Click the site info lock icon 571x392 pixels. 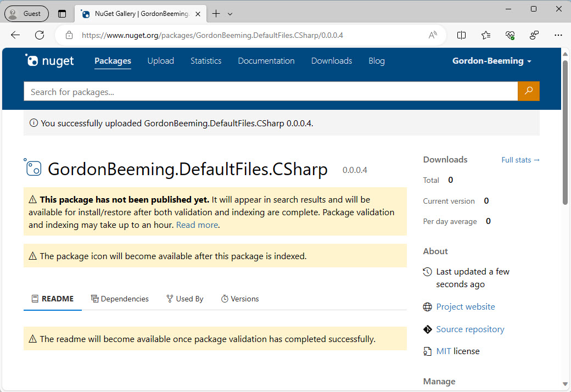69,35
